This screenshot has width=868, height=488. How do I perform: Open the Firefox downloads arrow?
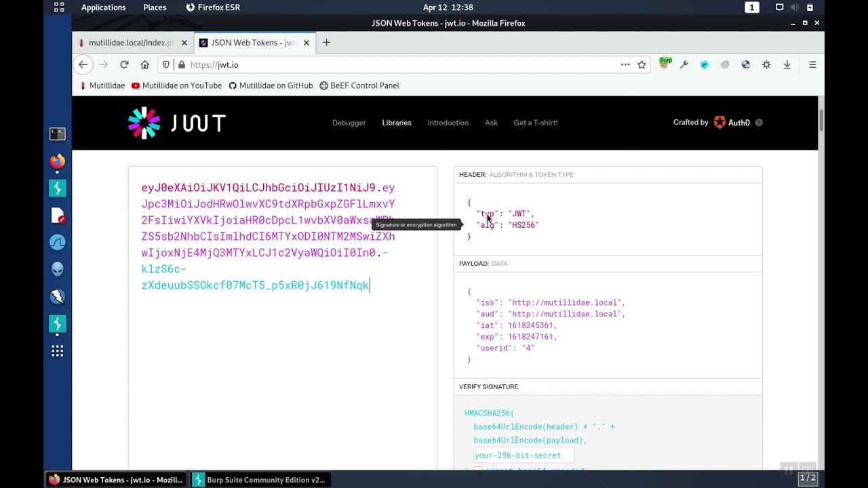[787, 64]
